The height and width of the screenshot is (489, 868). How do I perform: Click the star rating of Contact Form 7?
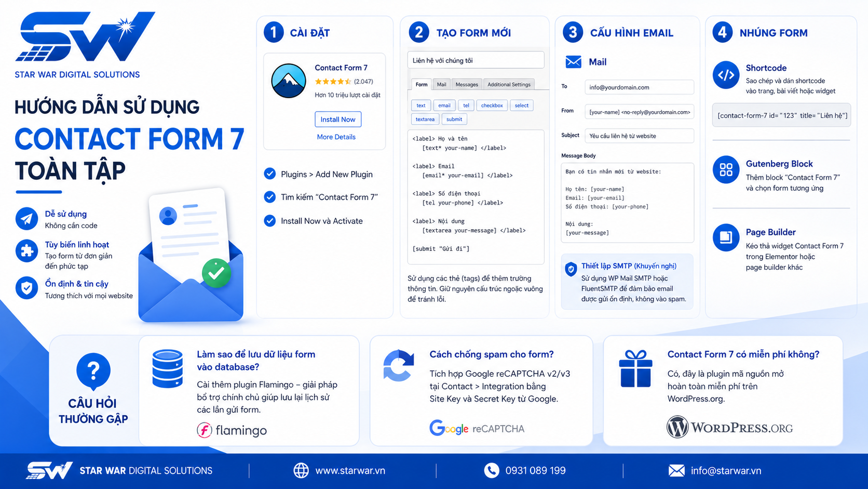333,82
